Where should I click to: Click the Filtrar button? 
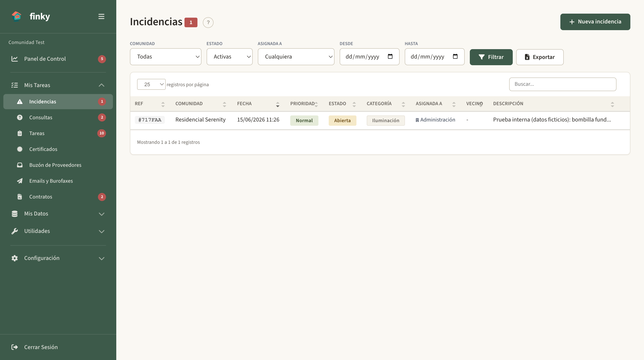(x=491, y=57)
